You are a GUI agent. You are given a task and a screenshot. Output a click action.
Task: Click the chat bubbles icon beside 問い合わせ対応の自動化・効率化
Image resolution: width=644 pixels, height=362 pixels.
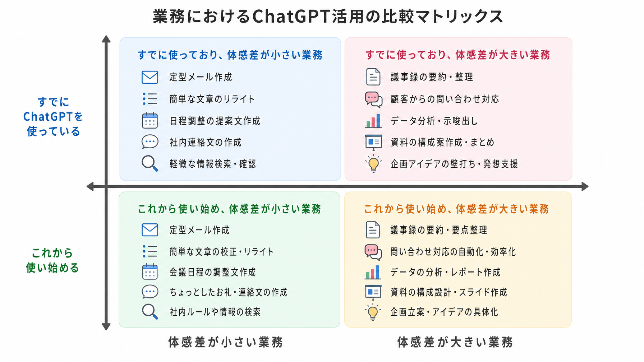(x=373, y=252)
